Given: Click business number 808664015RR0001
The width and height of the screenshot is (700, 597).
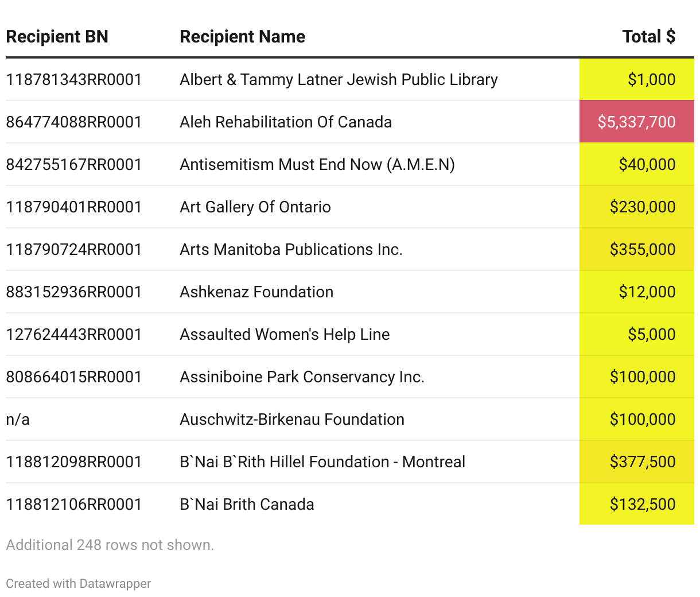Looking at the screenshot, I should point(74,377).
